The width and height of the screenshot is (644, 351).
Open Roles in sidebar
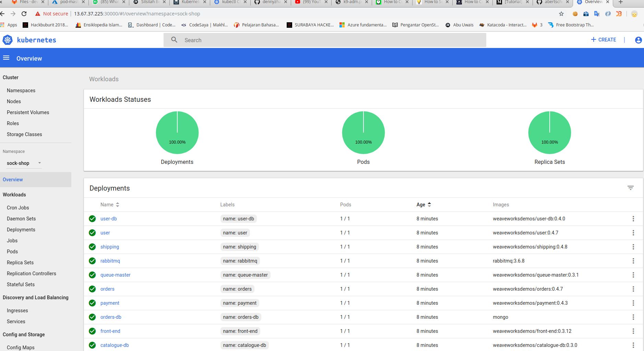click(x=13, y=123)
